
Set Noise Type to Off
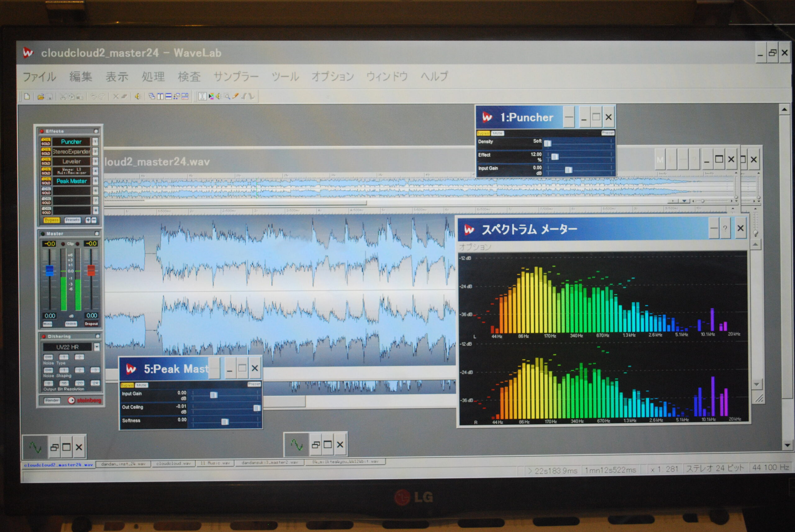[x=48, y=357]
